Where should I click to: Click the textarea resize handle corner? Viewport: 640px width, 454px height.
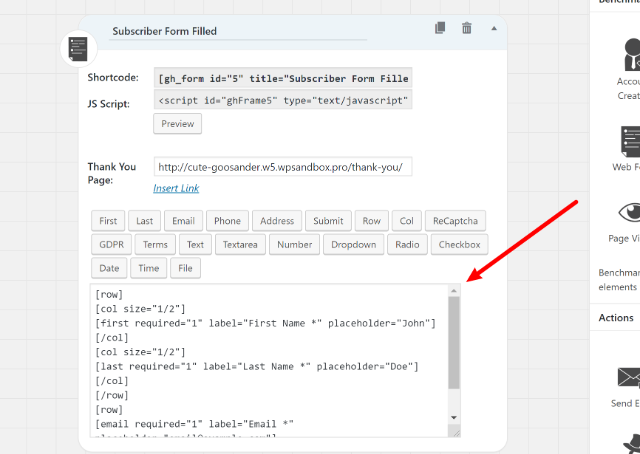pyautogui.click(x=455, y=431)
